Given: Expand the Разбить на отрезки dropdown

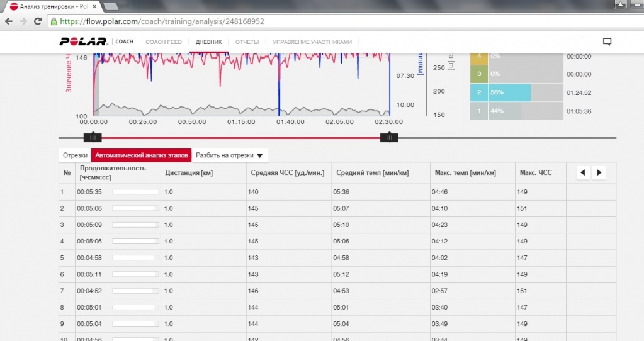Looking at the screenshot, I should click(229, 155).
